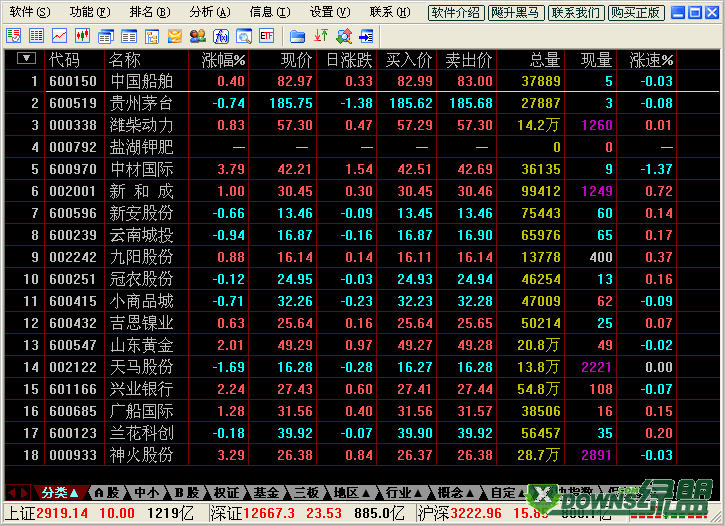Click the 深证 index value 12667.3
This screenshot has width=725, height=526.
click(269, 513)
